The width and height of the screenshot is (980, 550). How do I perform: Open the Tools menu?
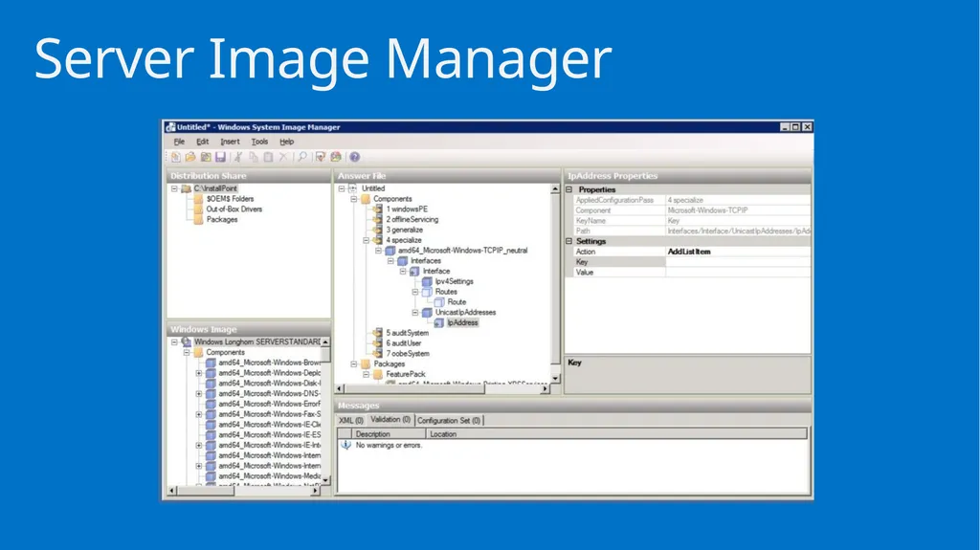point(259,142)
